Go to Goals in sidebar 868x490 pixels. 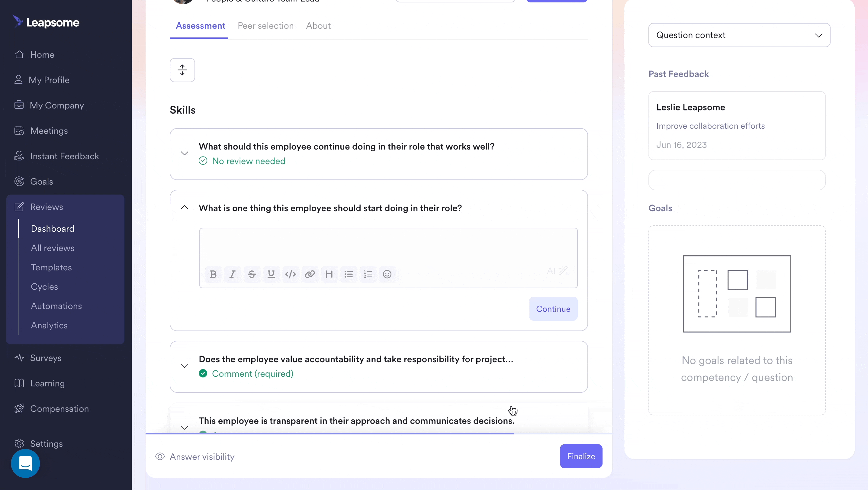click(34, 181)
